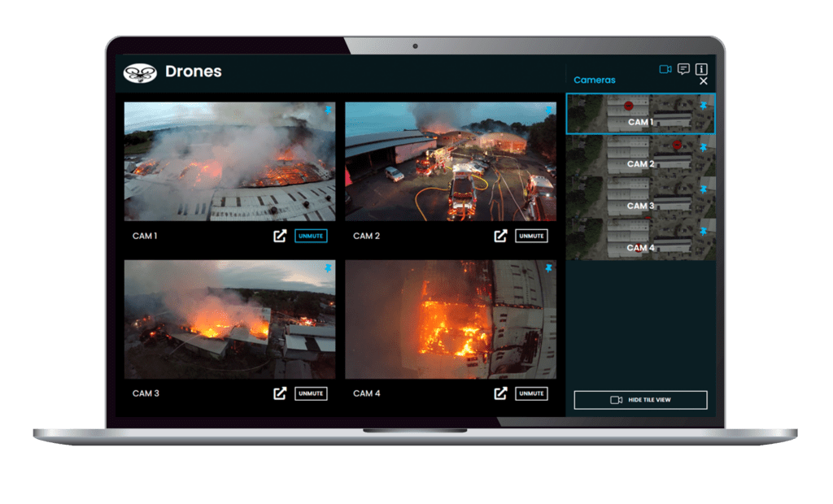This screenshot has height=504, width=833.
Task: Toggle pin on CAM 2 video tile
Action: 549,110
